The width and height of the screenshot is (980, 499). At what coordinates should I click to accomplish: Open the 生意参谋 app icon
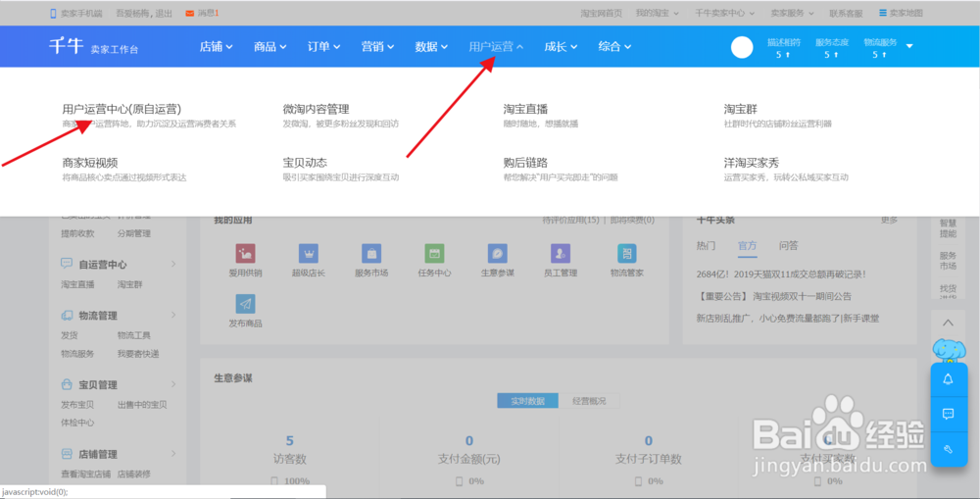(498, 253)
